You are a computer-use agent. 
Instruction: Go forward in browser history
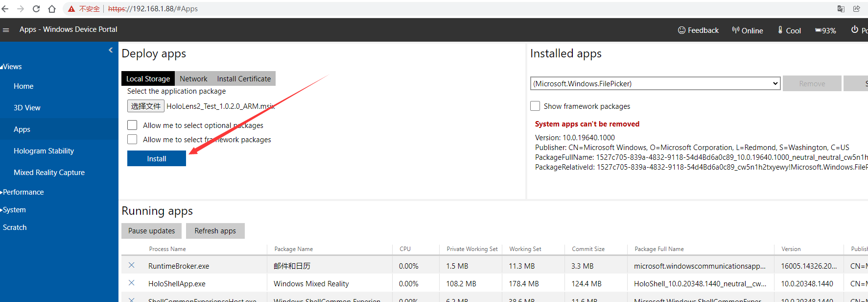click(21, 9)
